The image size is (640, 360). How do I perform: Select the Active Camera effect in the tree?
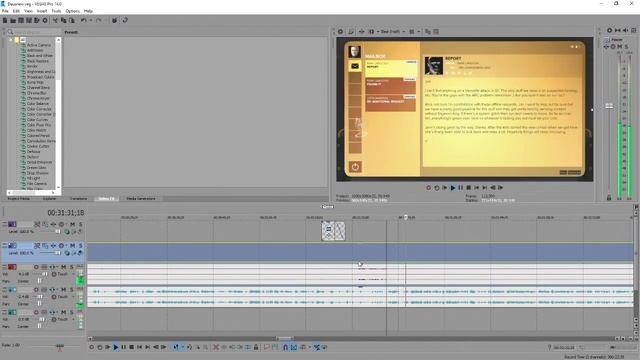[x=39, y=45]
